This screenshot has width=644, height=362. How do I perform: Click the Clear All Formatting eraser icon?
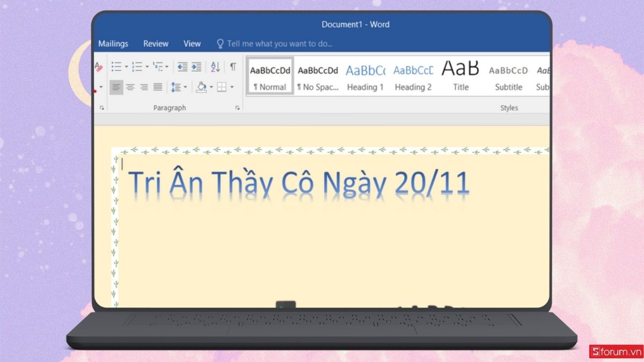point(99,67)
